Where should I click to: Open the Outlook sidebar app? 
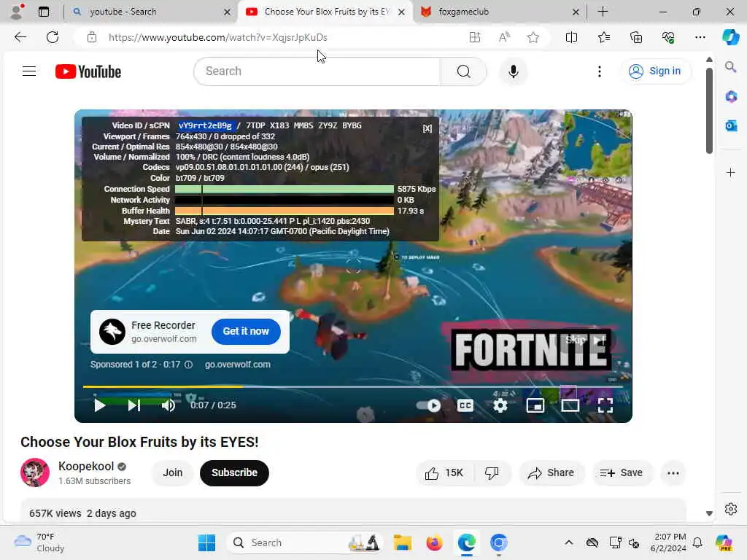pyautogui.click(x=730, y=125)
